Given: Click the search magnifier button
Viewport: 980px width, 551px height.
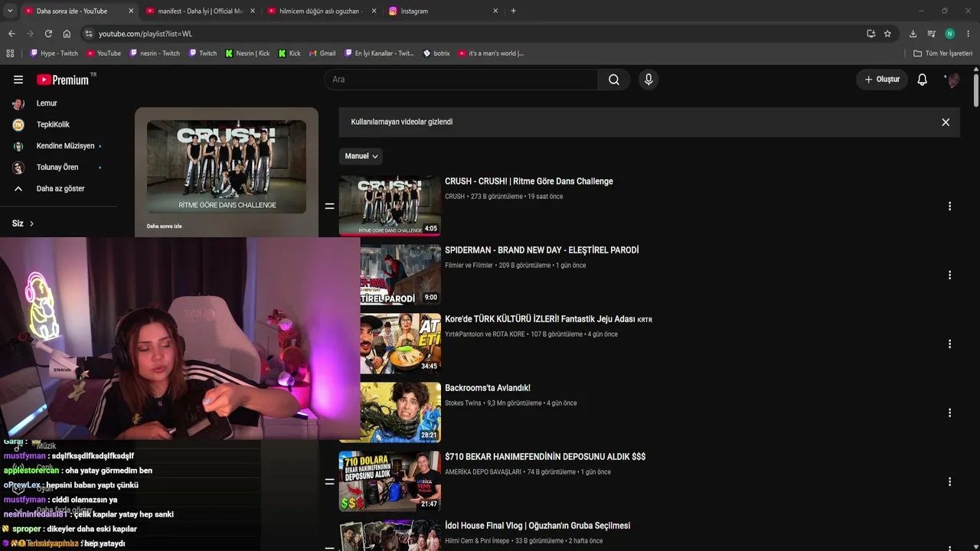Looking at the screenshot, I should 614,80.
